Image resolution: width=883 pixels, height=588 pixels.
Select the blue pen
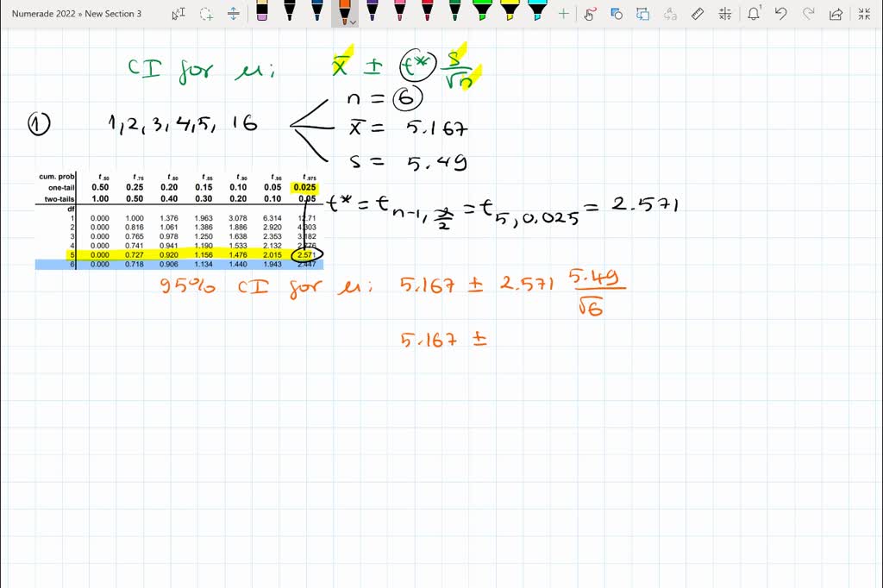point(317,11)
